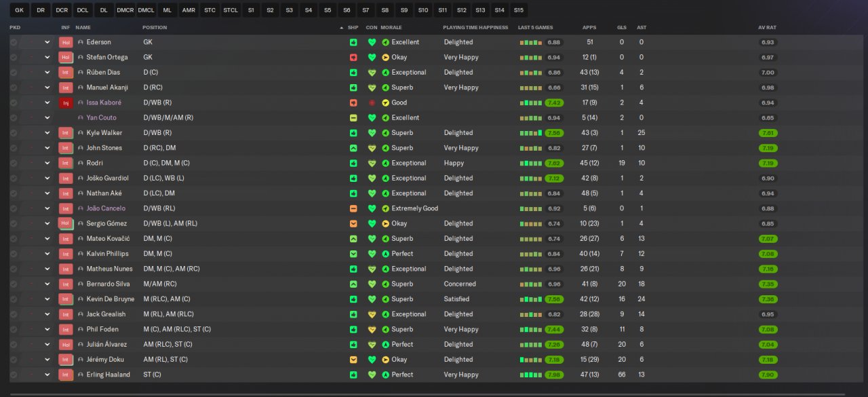Viewport: 868px width, 397px height.
Task: Click Kyle Walker's Int status badge
Action: (66, 133)
